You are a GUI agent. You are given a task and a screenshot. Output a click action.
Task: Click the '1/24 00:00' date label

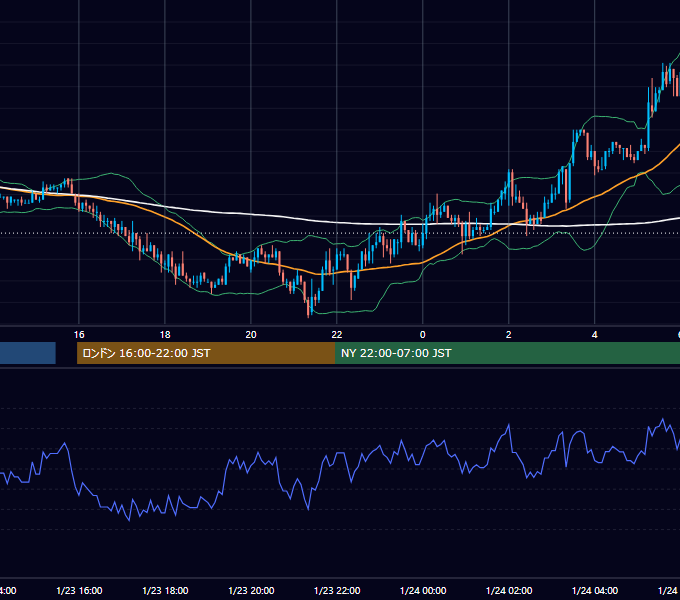(423, 590)
